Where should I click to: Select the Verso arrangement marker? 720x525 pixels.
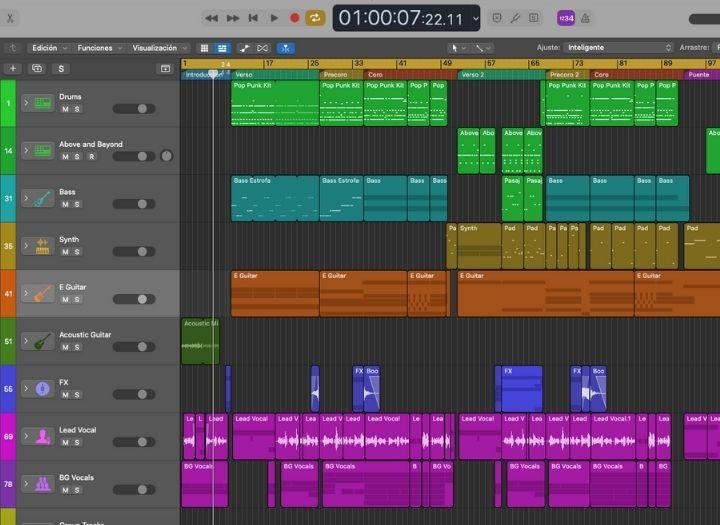coord(275,74)
